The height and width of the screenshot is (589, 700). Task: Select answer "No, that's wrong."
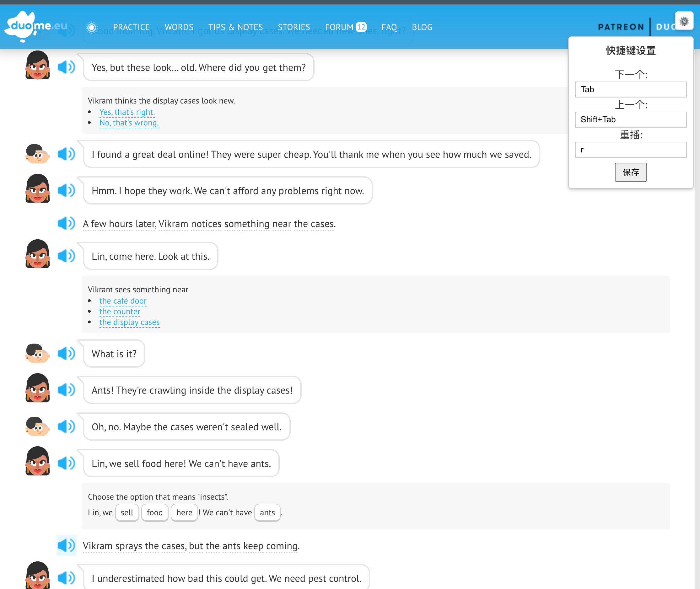click(129, 123)
